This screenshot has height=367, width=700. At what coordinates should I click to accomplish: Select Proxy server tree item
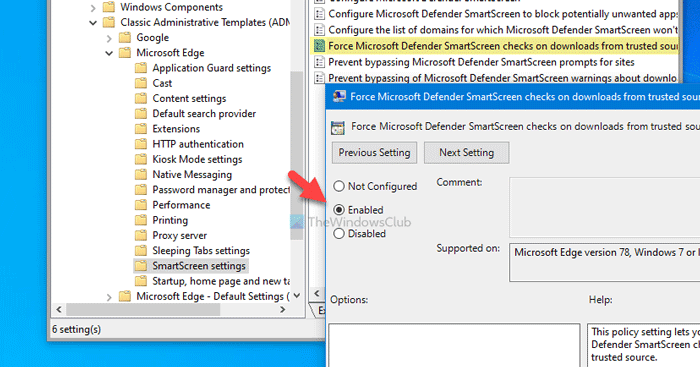[x=179, y=235]
